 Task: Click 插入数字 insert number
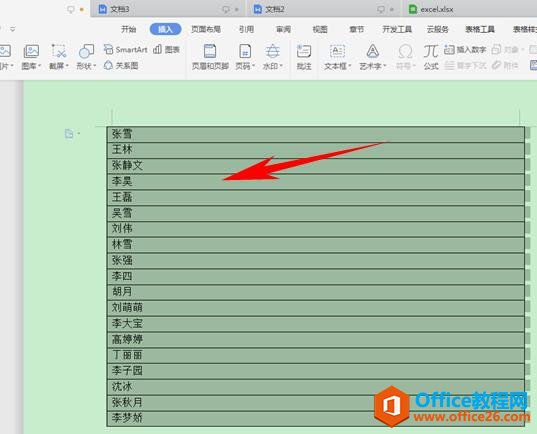[465, 50]
